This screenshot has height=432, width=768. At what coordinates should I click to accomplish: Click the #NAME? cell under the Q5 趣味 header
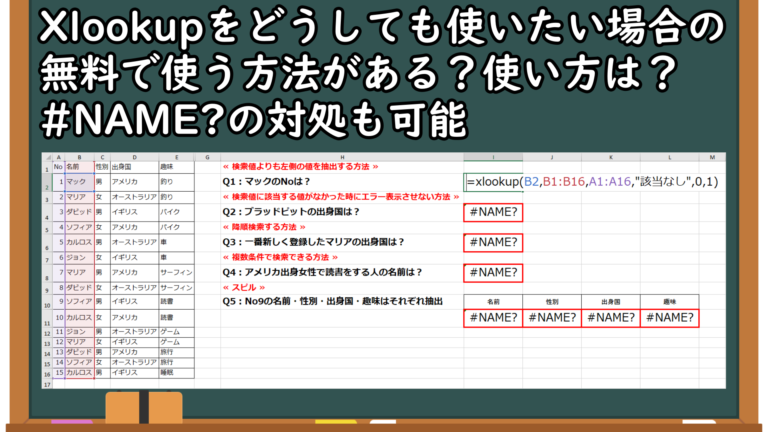(x=667, y=318)
